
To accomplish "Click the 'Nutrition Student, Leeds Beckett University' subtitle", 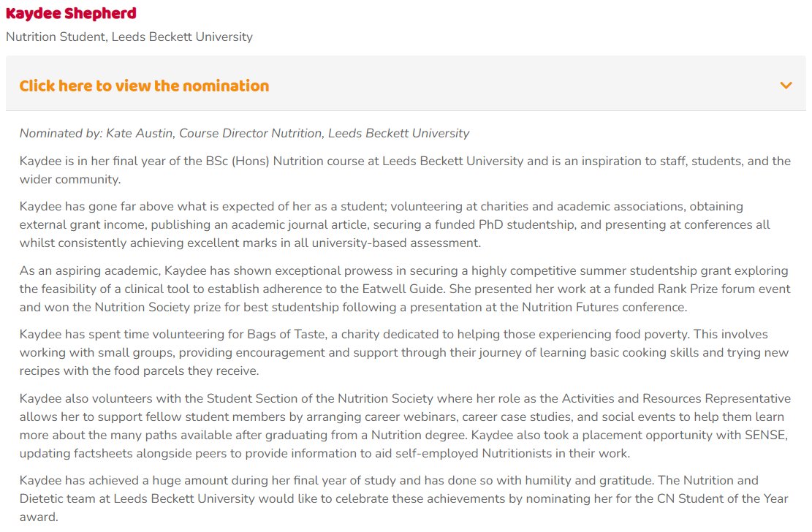I will pyautogui.click(x=129, y=37).
